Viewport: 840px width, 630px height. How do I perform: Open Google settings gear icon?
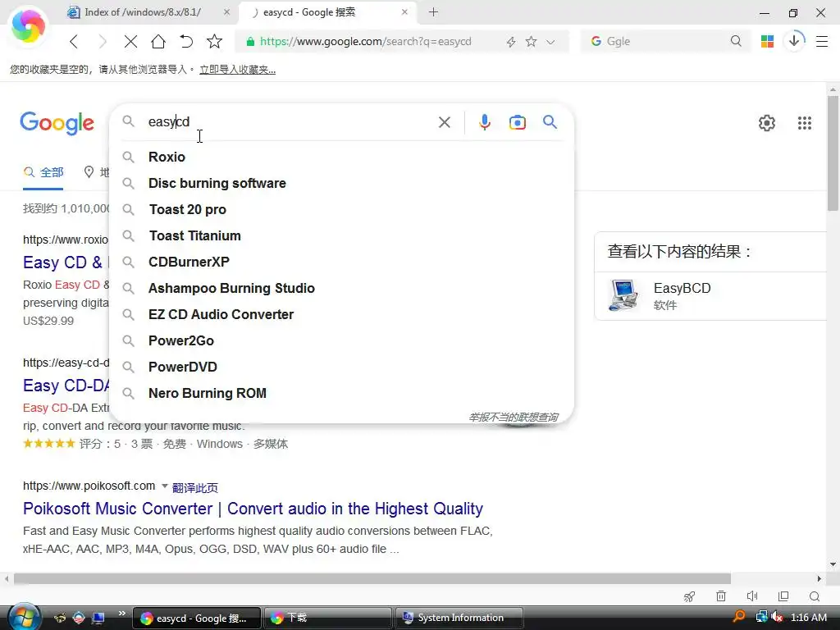(x=767, y=123)
